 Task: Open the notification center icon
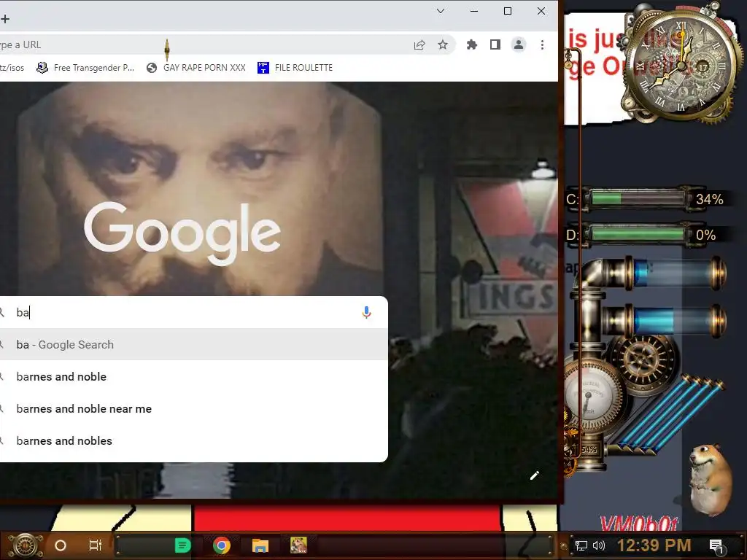[x=716, y=546]
